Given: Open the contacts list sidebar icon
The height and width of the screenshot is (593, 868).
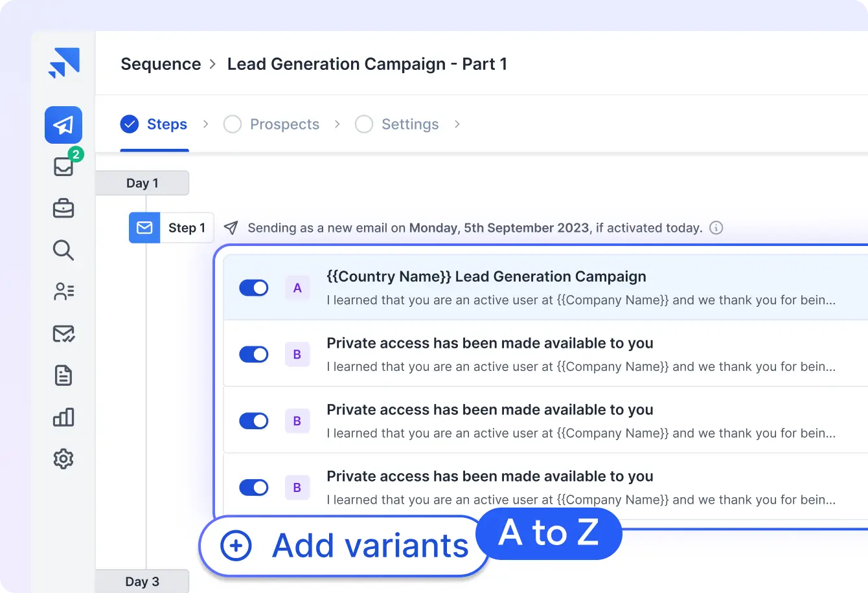Looking at the screenshot, I should (63, 292).
